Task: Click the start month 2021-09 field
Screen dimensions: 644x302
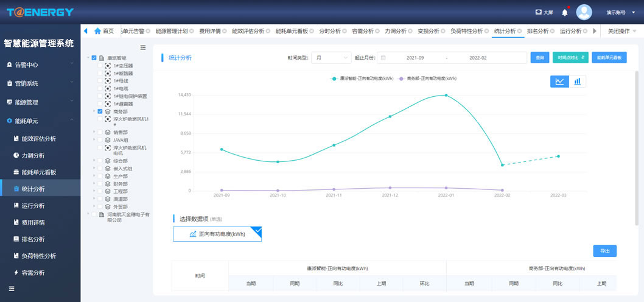Action: [x=415, y=58]
